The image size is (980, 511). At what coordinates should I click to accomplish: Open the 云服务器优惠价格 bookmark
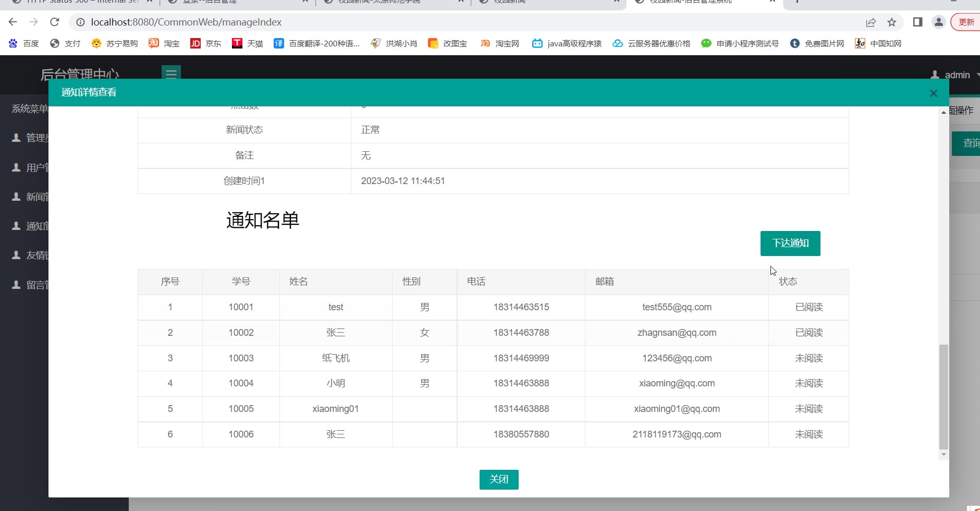coord(652,43)
